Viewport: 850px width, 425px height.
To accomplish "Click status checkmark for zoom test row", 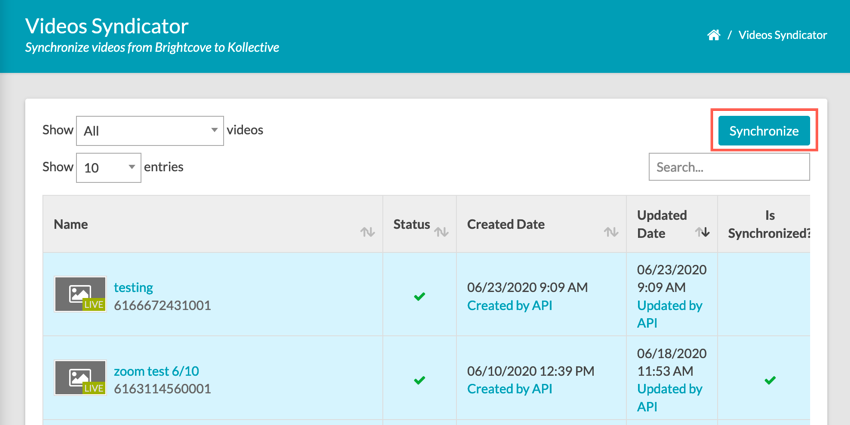I will pos(419,380).
